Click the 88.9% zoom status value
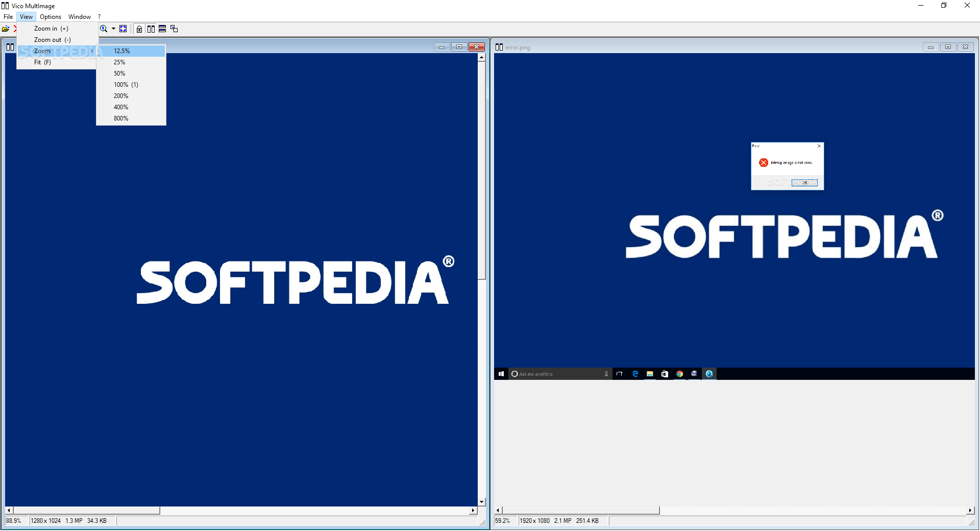This screenshot has width=980, height=531. point(14,521)
